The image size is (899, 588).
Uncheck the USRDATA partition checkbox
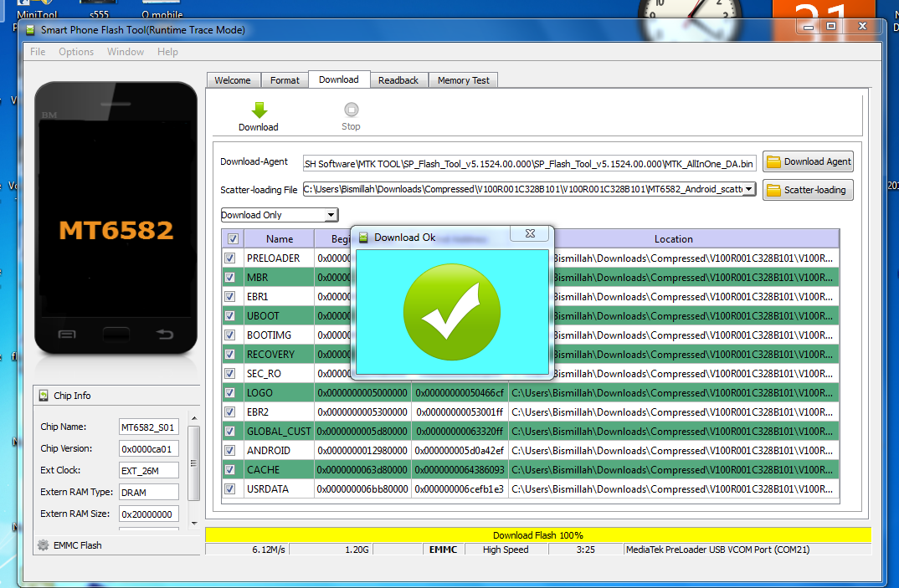click(230, 488)
